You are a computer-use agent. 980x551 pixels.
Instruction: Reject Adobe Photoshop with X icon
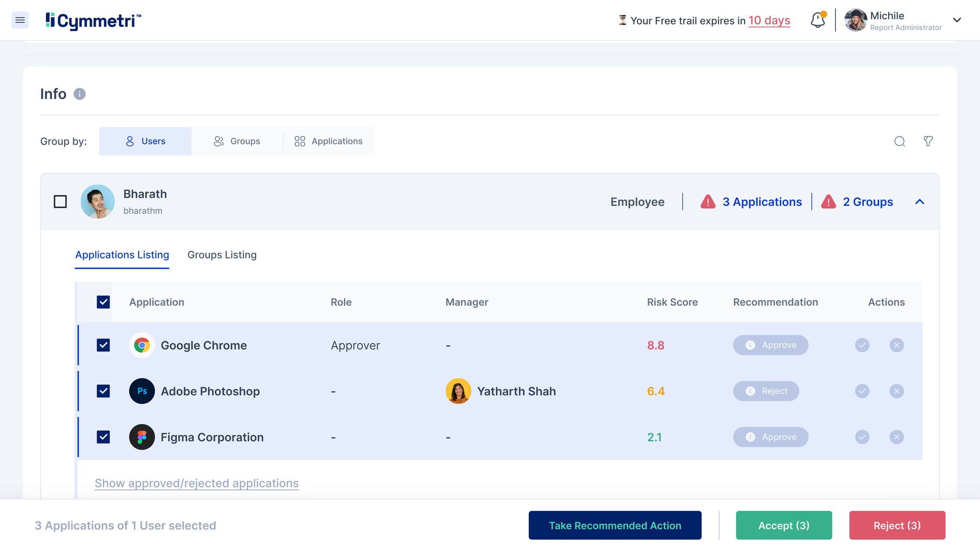896,391
